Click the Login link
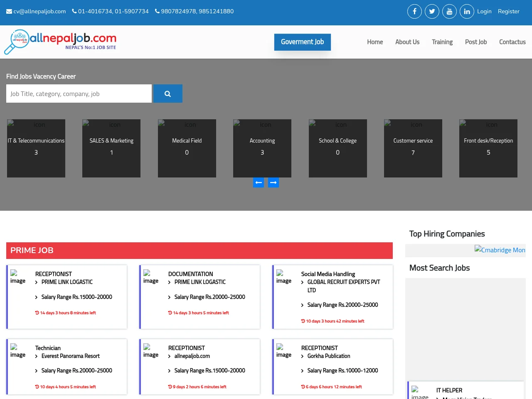The height and width of the screenshot is (399, 532). 484,11
